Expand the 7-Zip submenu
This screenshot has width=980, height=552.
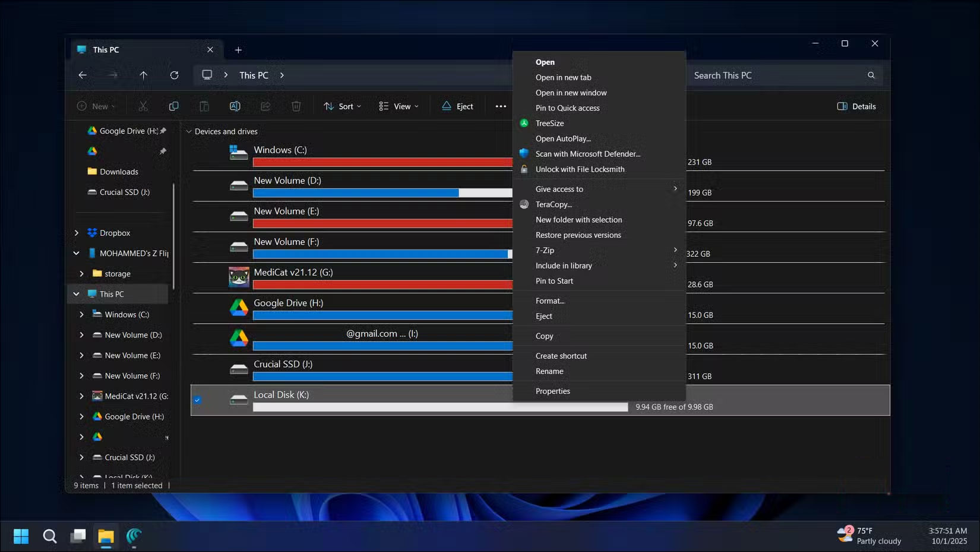544,250
